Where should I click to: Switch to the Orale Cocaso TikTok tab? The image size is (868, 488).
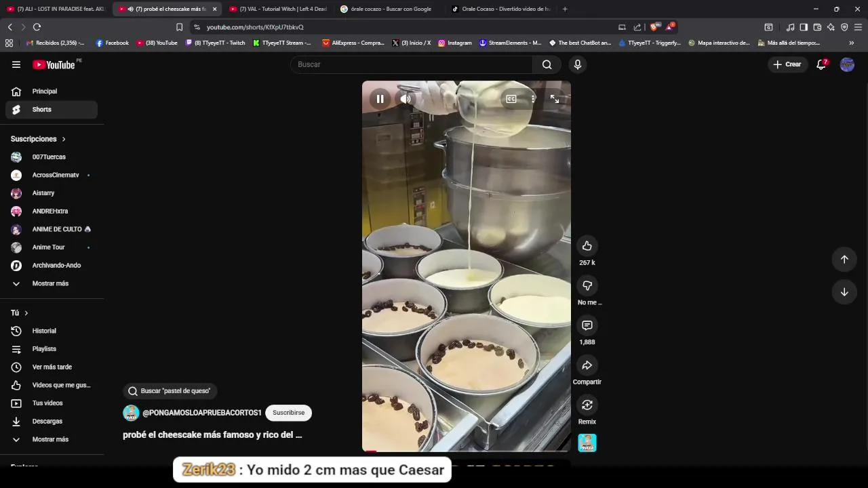pyautogui.click(x=500, y=9)
